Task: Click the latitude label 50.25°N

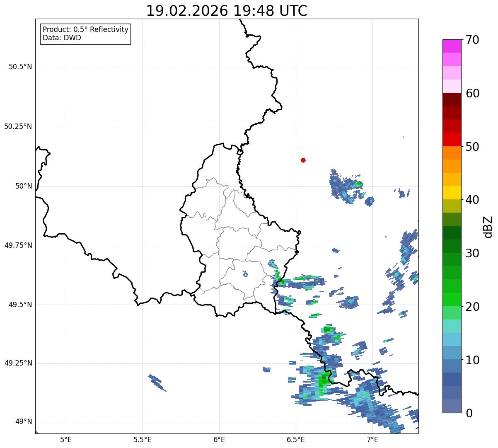Action: [x=18, y=127]
